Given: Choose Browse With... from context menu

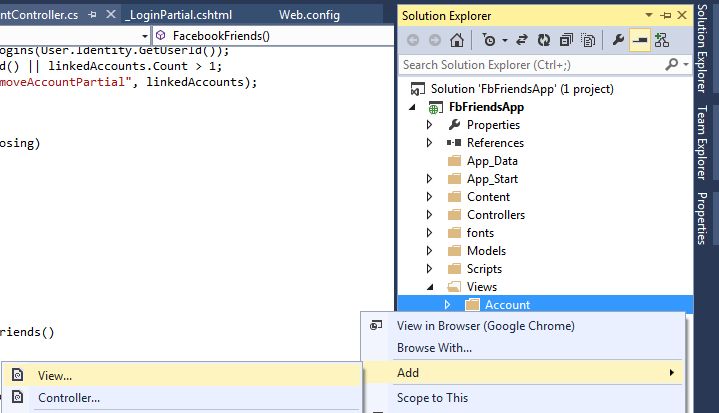Looking at the screenshot, I should (x=523, y=348).
